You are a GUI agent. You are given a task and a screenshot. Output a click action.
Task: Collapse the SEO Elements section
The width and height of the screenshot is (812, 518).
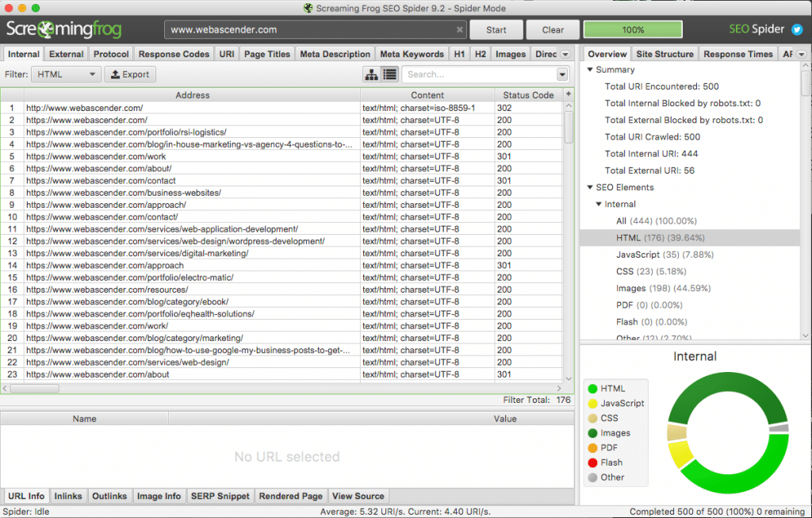[x=588, y=187]
